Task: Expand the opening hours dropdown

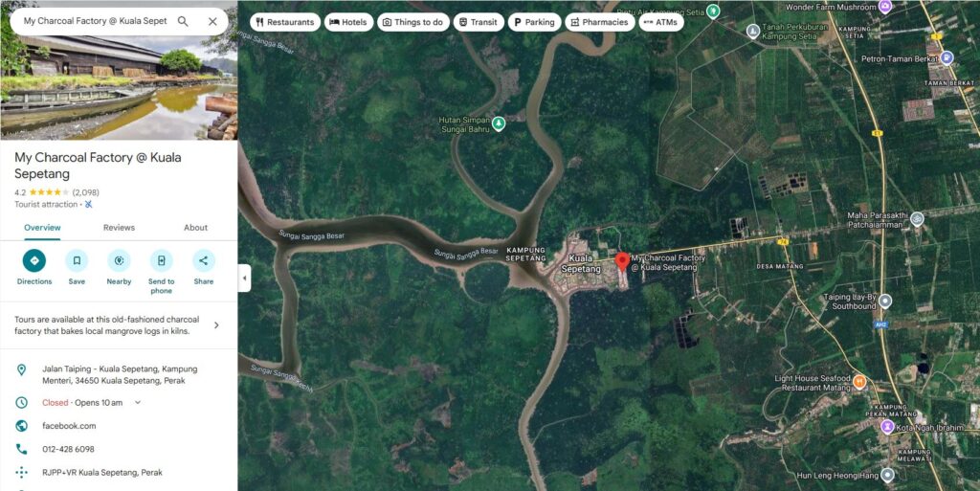Action: 138,403
